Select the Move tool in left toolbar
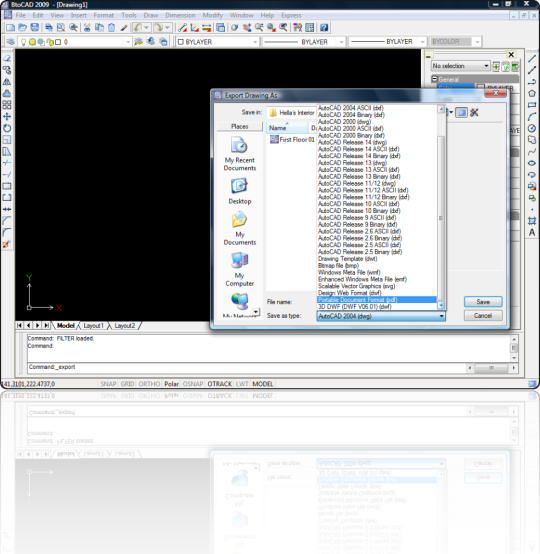 7,117
